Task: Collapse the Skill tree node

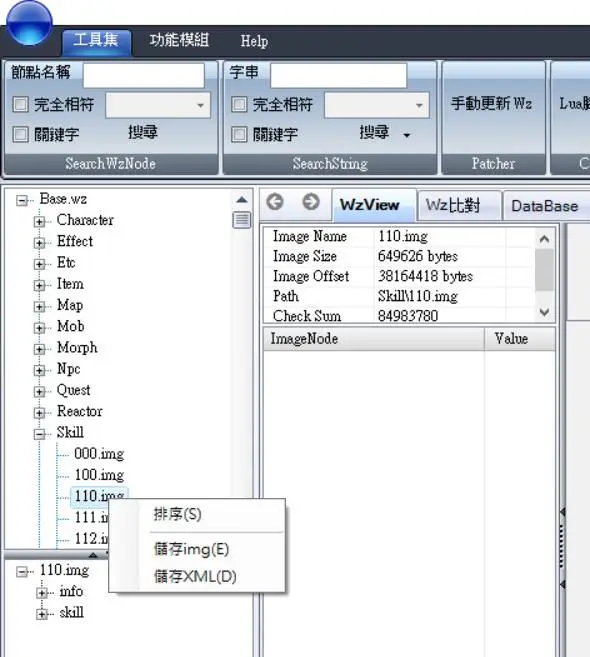Action: click(x=39, y=434)
